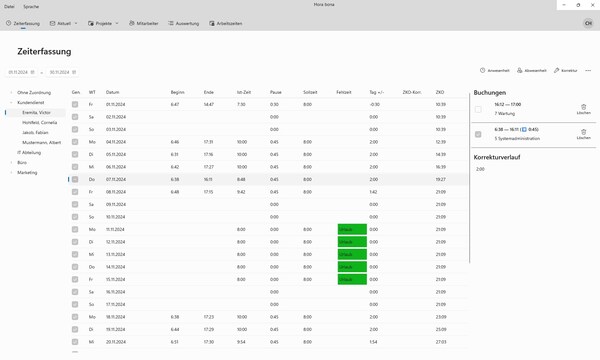Expand the Projekte dropdown arrow
Screen dimensions: 600x360
(117, 23)
